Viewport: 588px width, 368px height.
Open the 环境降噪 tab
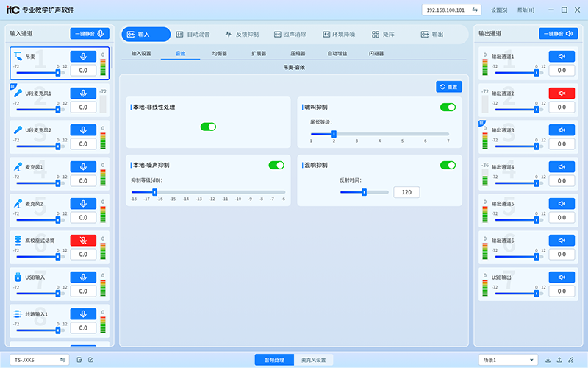coord(339,34)
